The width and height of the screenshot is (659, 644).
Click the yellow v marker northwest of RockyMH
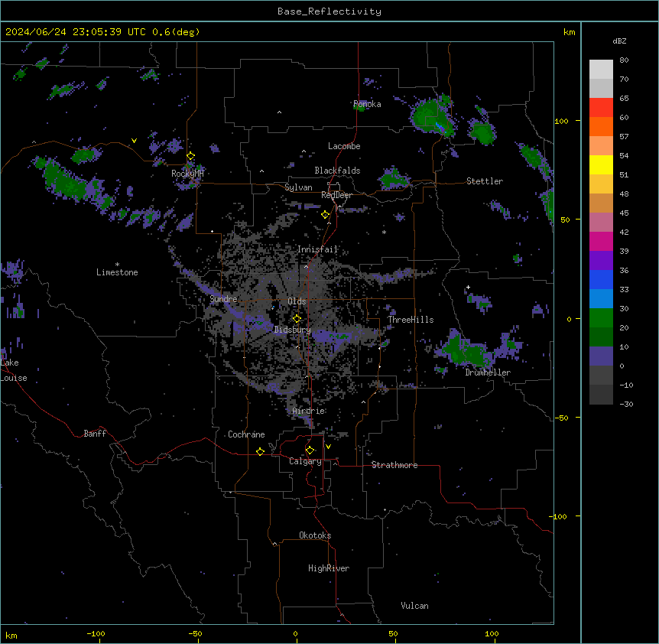point(134,141)
